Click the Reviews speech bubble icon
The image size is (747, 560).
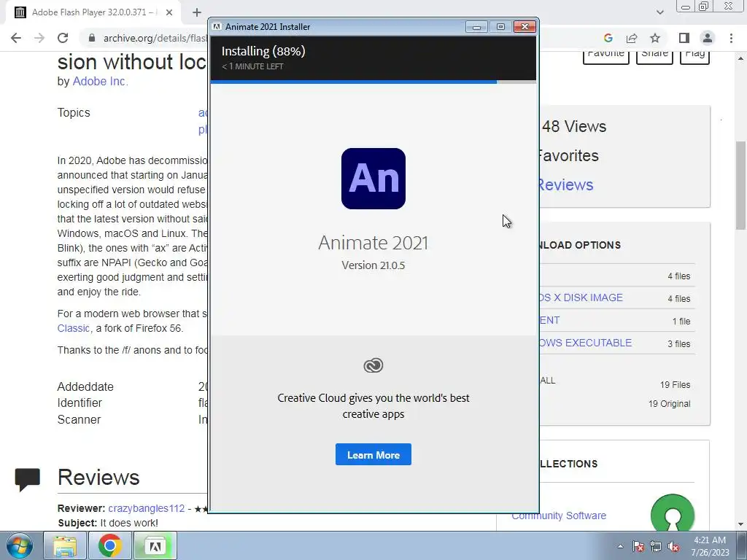(27, 480)
